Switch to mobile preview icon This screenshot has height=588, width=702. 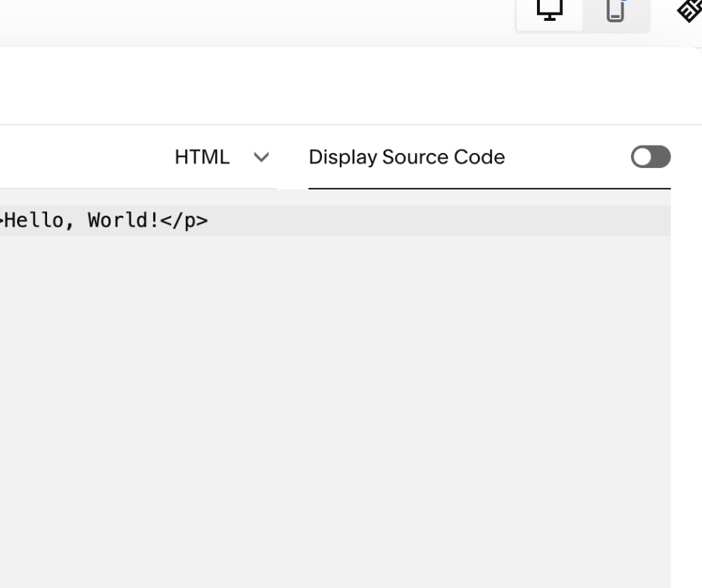click(616, 10)
